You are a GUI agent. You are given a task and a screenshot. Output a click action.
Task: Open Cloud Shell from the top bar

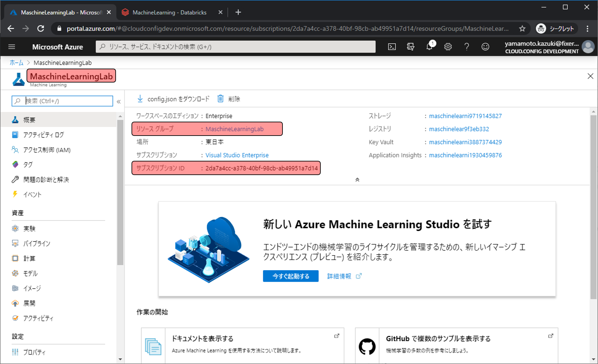pyautogui.click(x=392, y=47)
